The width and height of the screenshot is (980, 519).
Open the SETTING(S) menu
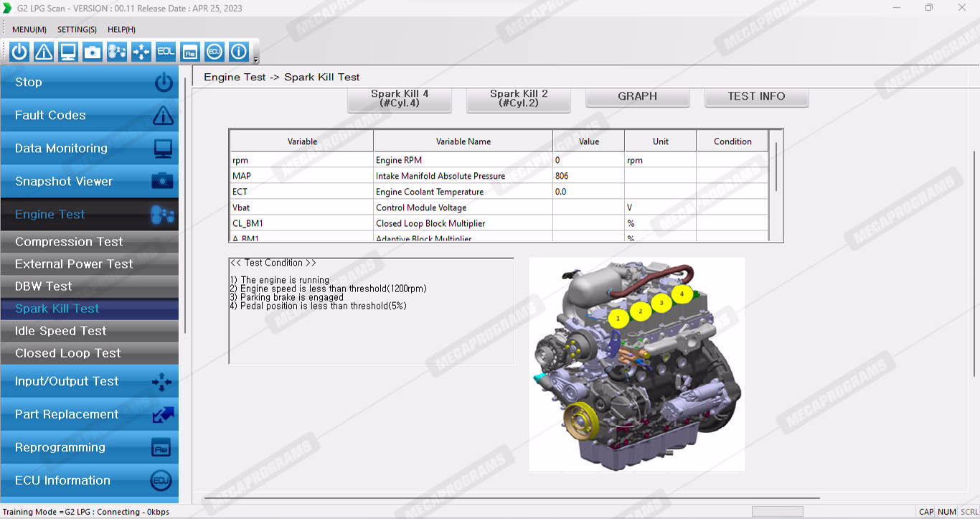(77, 29)
